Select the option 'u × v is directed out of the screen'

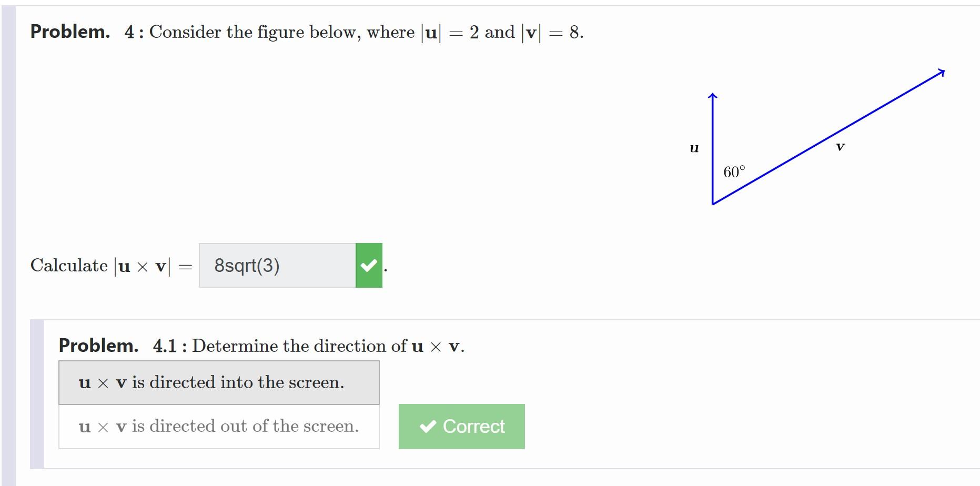point(219,426)
